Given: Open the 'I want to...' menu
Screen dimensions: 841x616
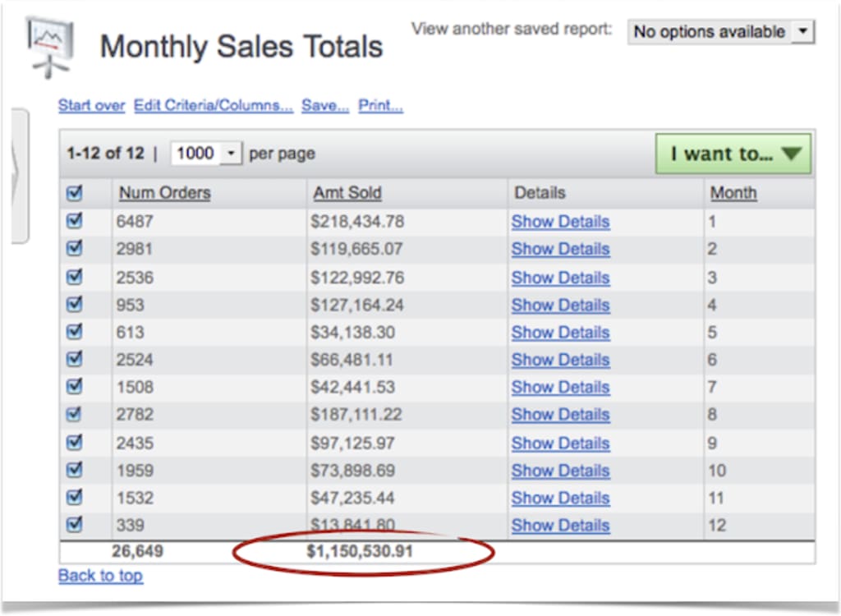Looking at the screenshot, I should click(x=733, y=154).
